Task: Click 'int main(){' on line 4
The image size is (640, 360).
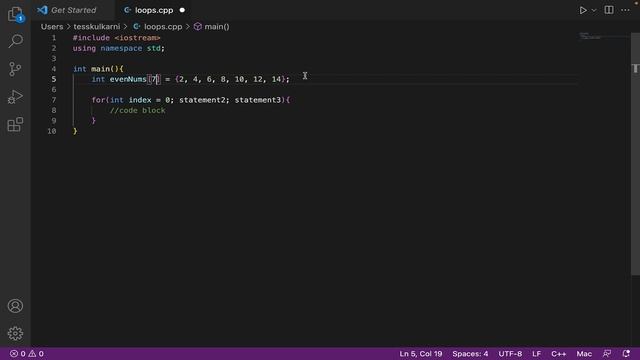Action: pos(98,69)
